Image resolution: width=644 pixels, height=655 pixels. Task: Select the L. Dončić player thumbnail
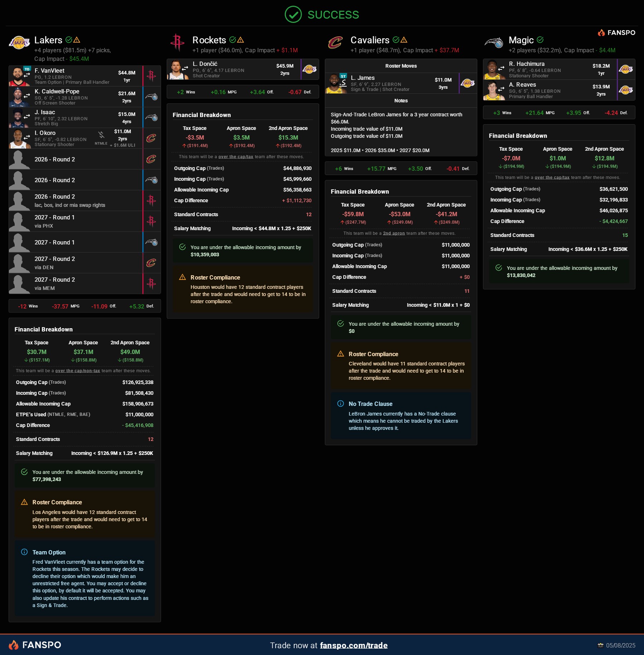(x=177, y=69)
